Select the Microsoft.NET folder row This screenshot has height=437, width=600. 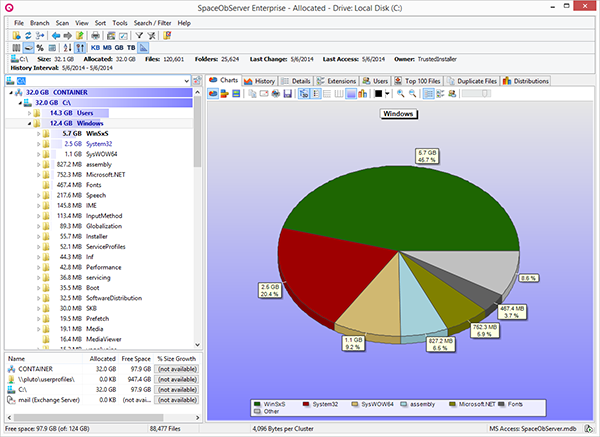(x=99, y=174)
